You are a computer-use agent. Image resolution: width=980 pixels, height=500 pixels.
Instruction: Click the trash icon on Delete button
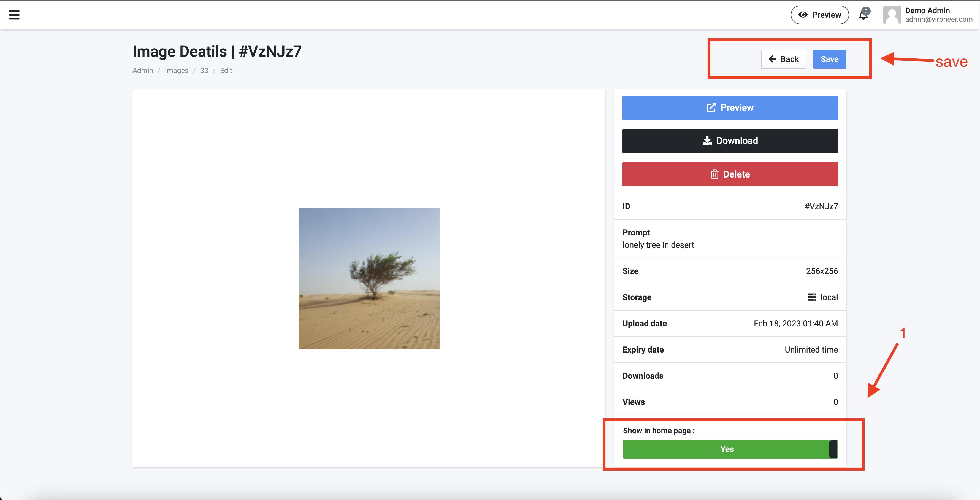pyautogui.click(x=714, y=174)
